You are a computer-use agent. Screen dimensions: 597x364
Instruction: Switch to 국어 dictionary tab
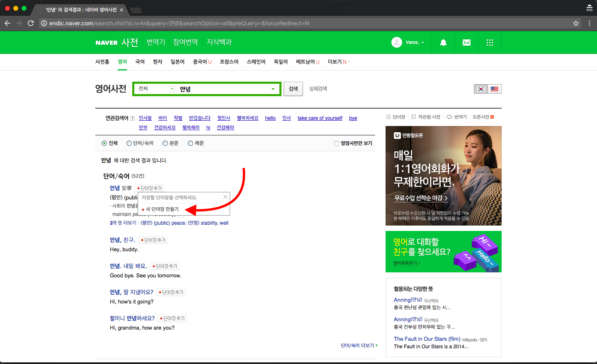140,62
